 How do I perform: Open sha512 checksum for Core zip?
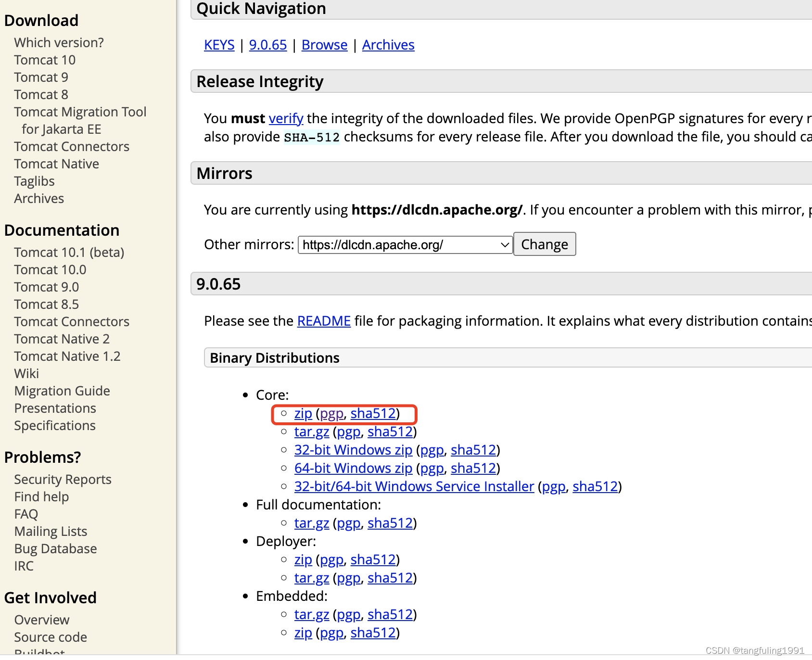(373, 414)
